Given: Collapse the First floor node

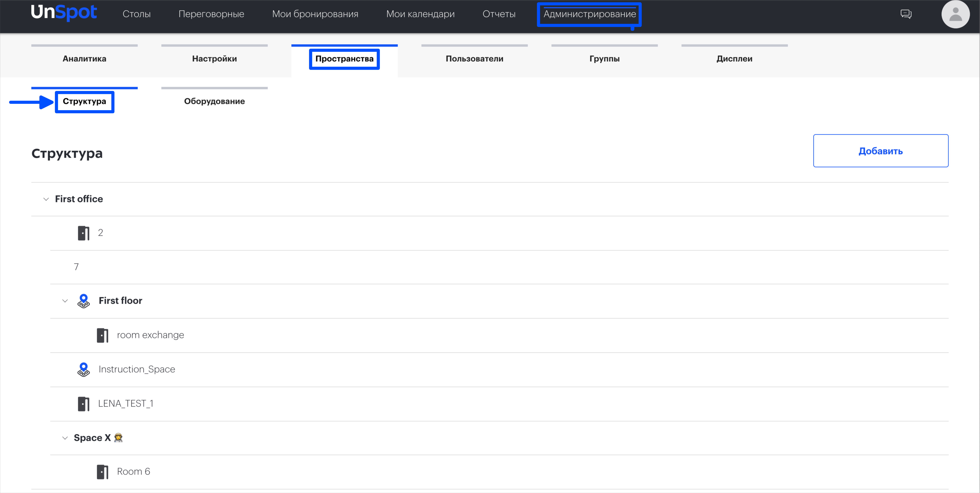Looking at the screenshot, I should (65, 301).
